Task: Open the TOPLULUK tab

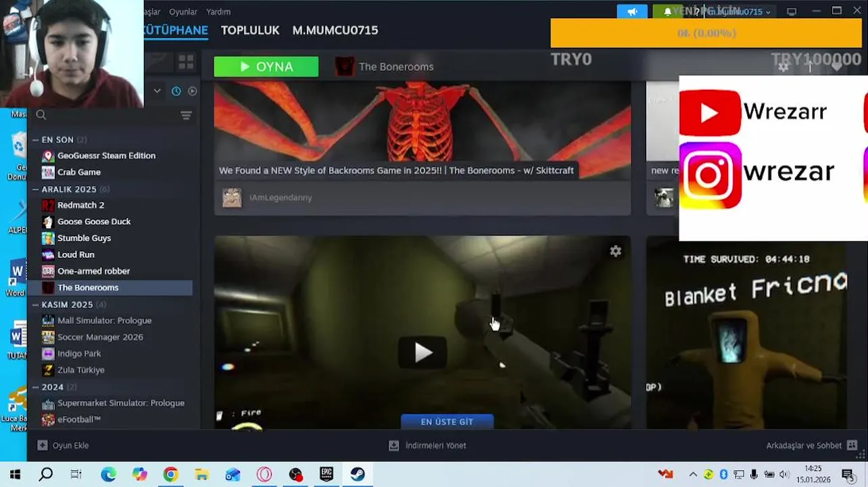Action: [250, 30]
